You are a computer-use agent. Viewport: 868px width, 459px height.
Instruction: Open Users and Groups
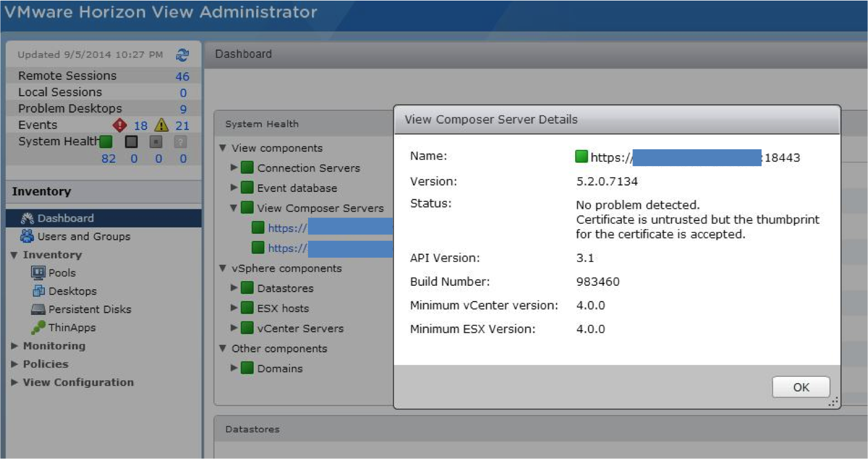pos(84,236)
